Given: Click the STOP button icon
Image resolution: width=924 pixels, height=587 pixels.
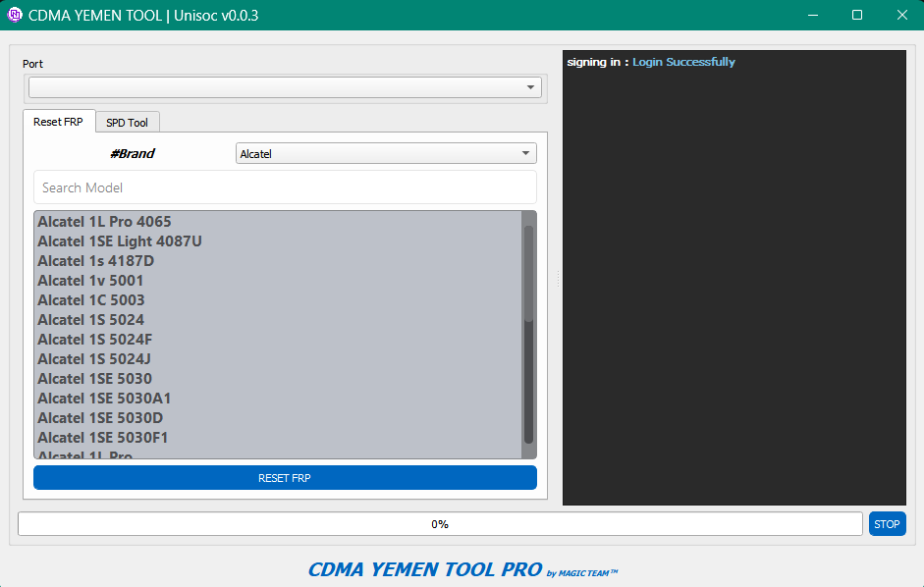Looking at the screenshot, I should [x=887, y=523].
